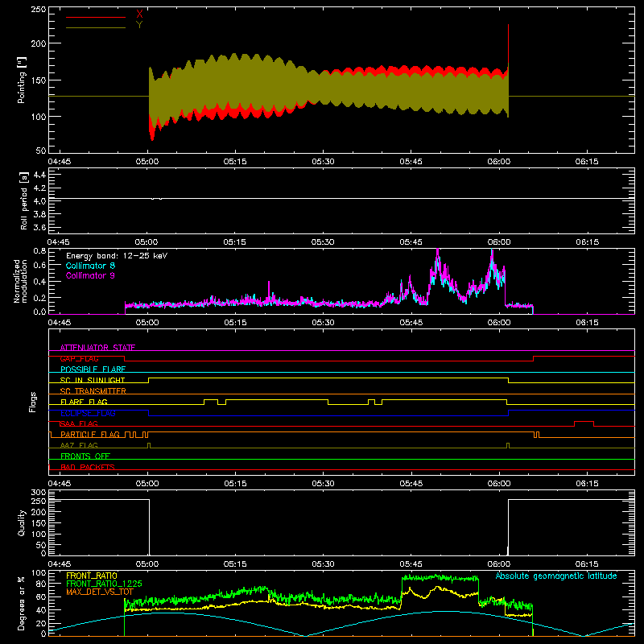Select the 'Flags' vertical axis title
Image resolution: width=644 pixels, height=644 pixels.
(x=32, y=402)
